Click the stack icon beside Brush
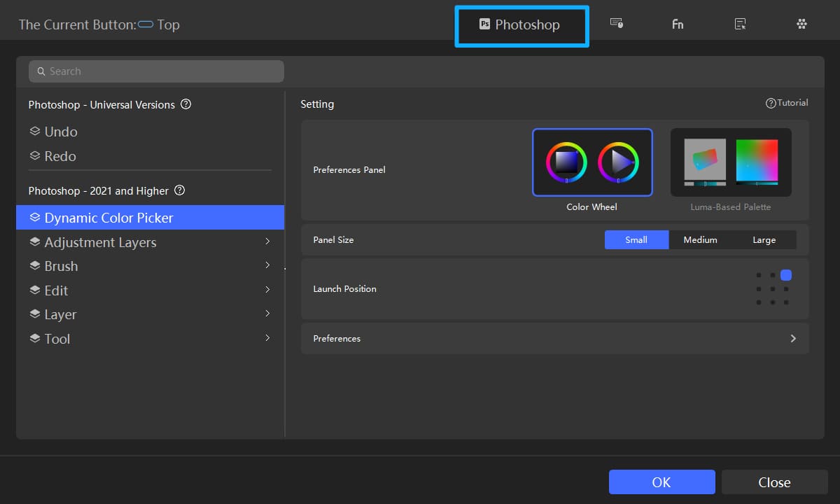The height and width of the screenshot is (504, 840). click(x=35, y=266)
